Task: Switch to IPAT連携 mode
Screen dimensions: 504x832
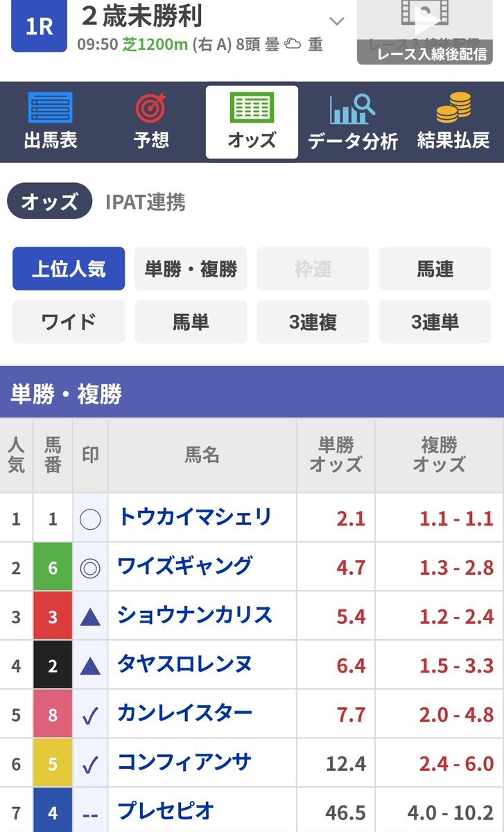Action: (x=145, y=202)
